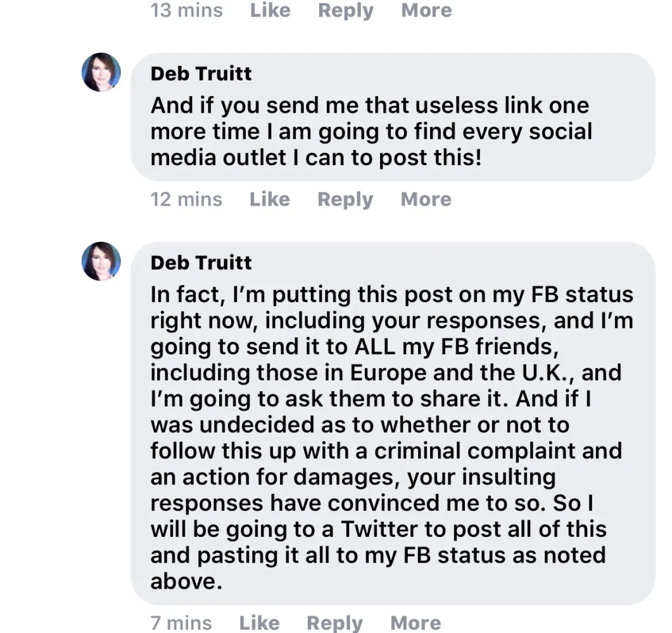672x633 pixels.
Task: Expand More options for the 7 mins comment
Action: 415,623
